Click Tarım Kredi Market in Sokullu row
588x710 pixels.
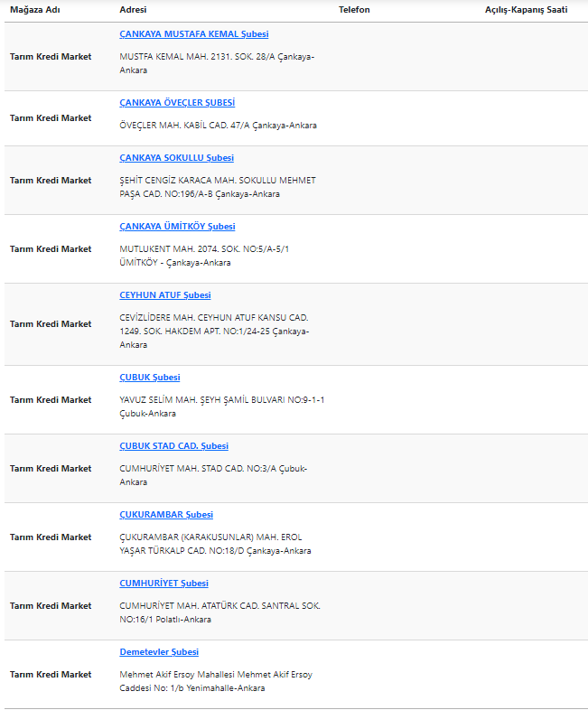[x=51, y=181]
